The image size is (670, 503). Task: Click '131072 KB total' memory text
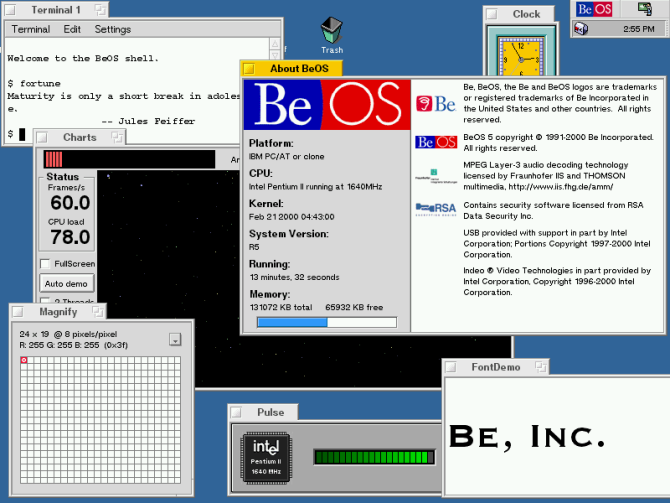pos(281,307)
